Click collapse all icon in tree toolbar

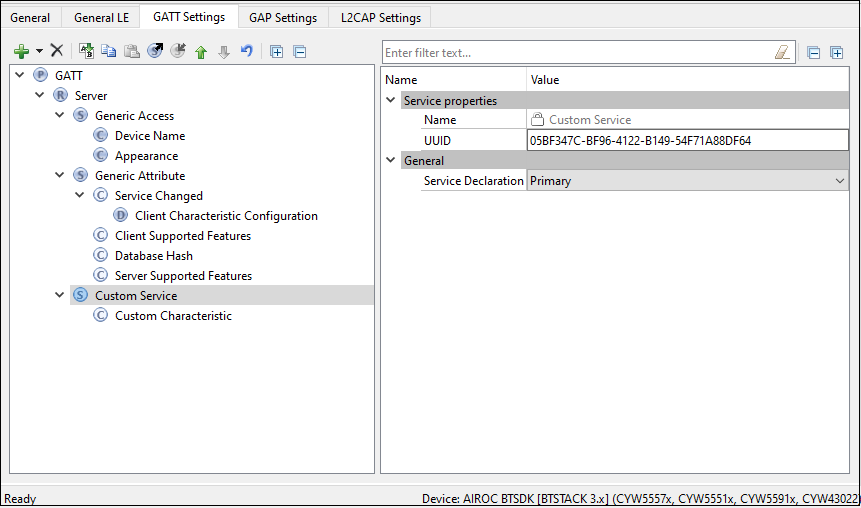click(299, 51)
